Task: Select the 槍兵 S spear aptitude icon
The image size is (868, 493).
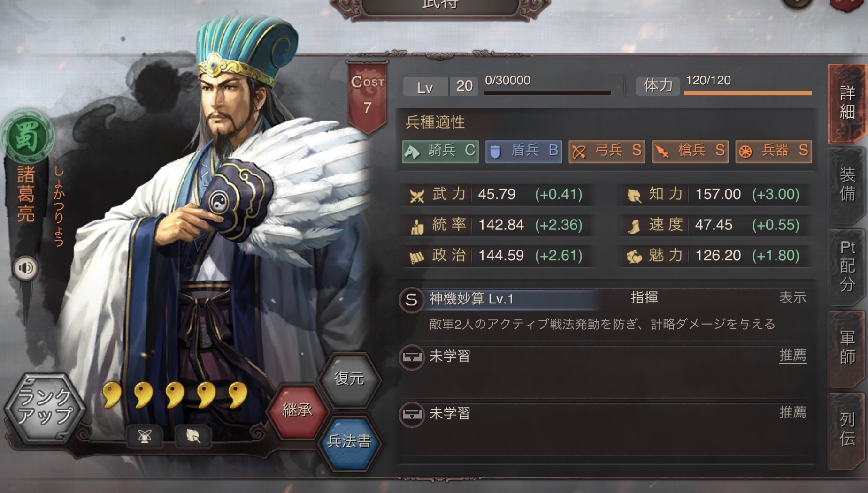Action: click(690, 151)
